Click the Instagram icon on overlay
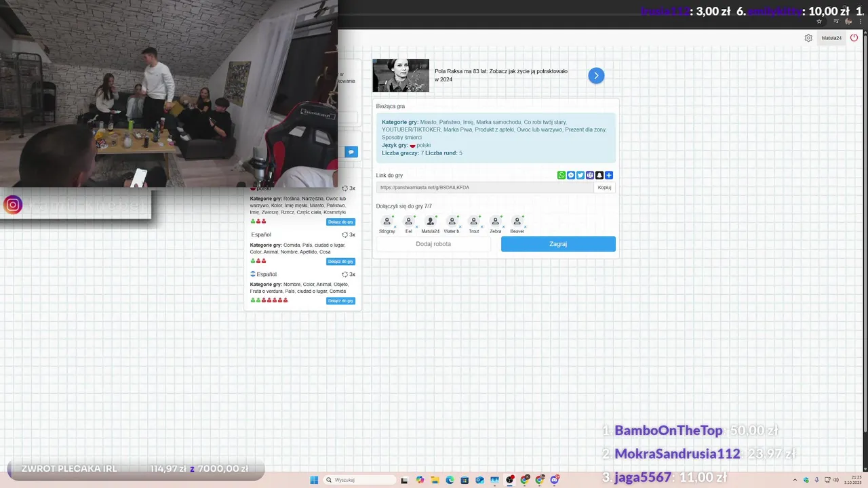Image resolution: width=868 pixels, height=488 pixels. (12, 205)
